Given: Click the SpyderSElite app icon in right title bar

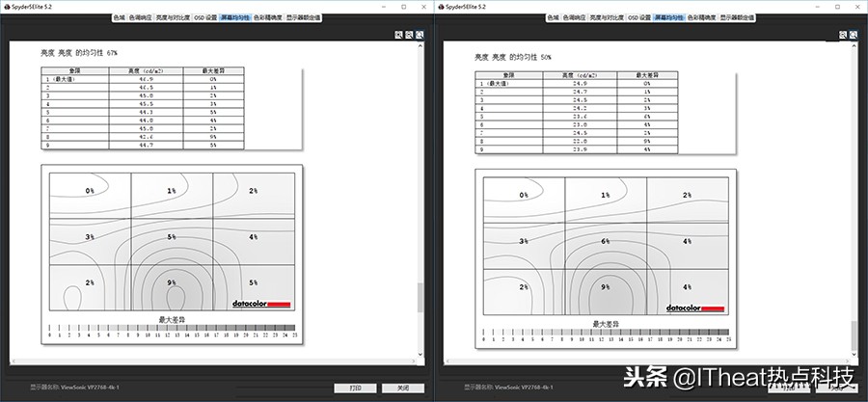Looking at the screenshot, I should (x=441, y=7).
